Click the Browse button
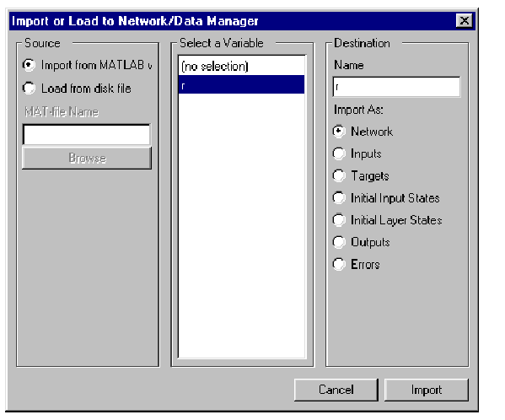The height and width of the screenshot is (420, 505). 87,159
